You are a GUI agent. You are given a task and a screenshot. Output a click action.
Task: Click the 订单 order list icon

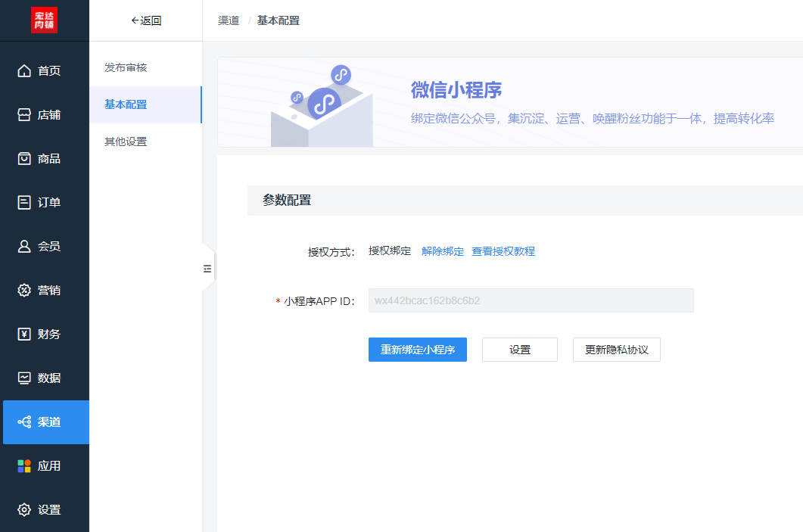24,202
